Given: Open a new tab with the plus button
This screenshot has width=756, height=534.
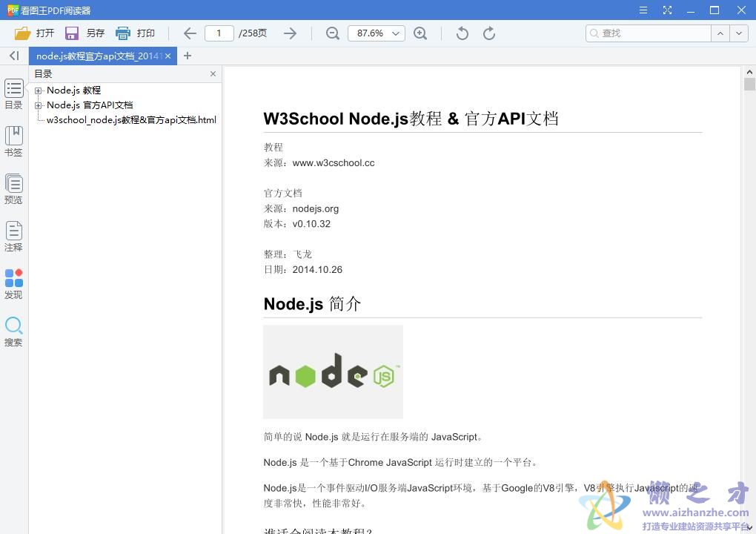Looking at the screenshot, I should 188,56.
